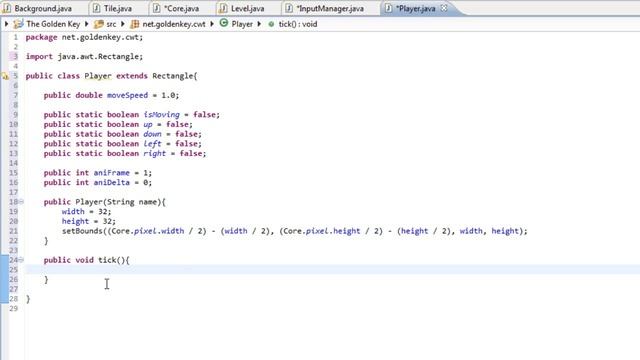This screenshot has height=360, width=640.
Task: Click the isMoving variable on line 9
Action: 162,115
